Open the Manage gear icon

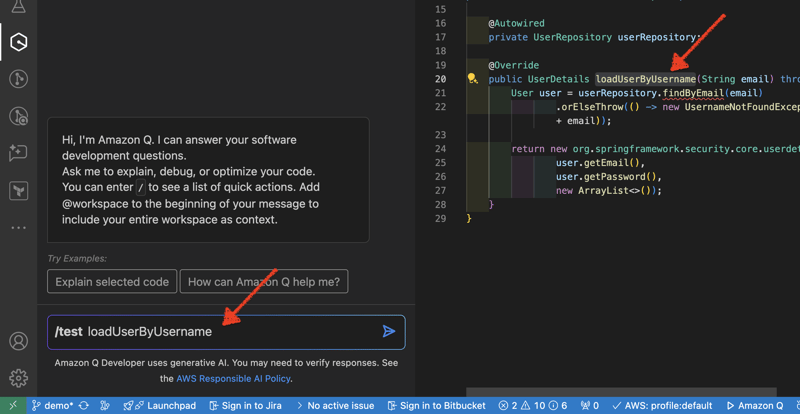(x=18, y=378)
